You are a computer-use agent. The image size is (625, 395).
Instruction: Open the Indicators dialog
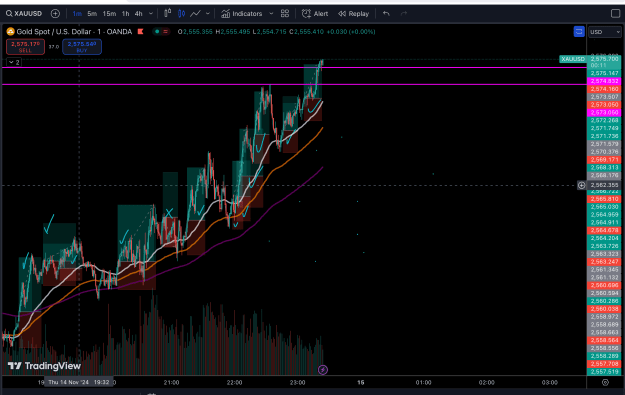242,14
